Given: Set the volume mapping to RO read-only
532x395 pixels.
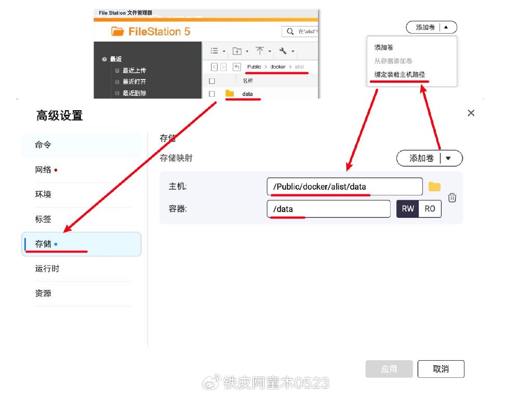Looking at the screenshot, I should click(430, 209).
